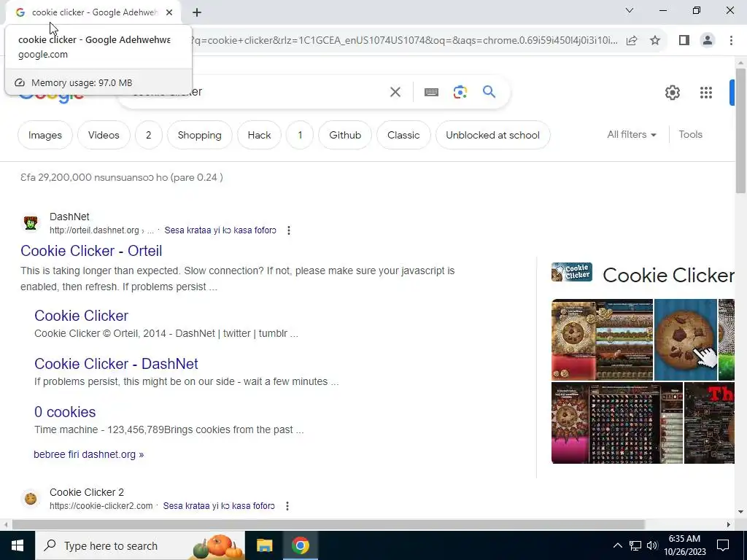Expand the All filters dropdown

[x=631, y=135]
